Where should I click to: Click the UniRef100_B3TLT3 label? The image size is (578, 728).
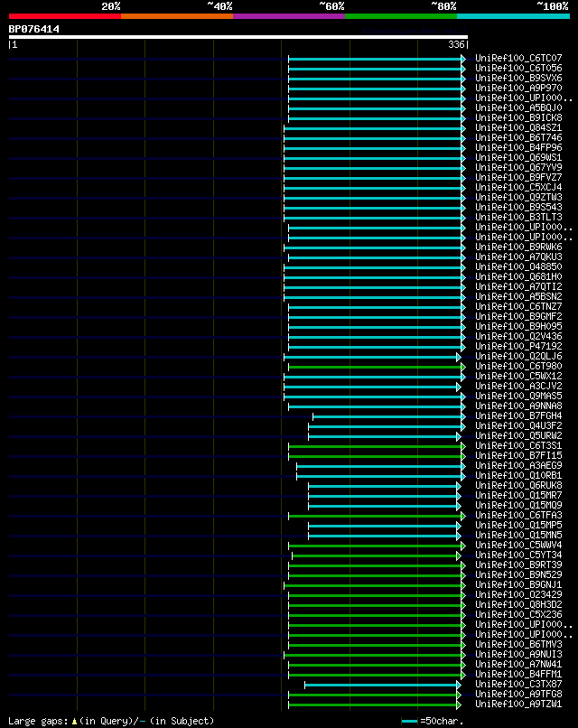click(518, 217)
